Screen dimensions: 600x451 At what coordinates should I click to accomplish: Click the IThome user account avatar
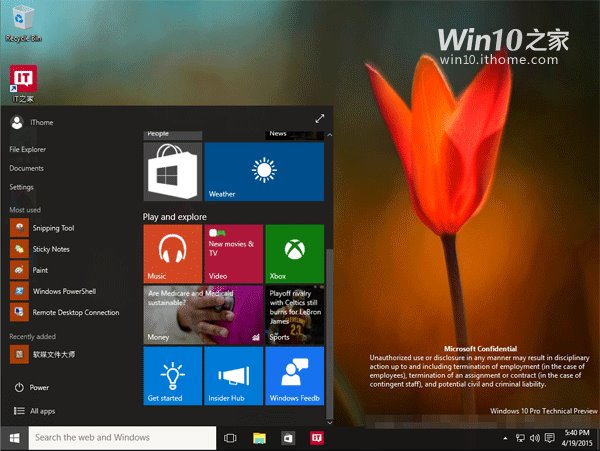click(17, 122)
